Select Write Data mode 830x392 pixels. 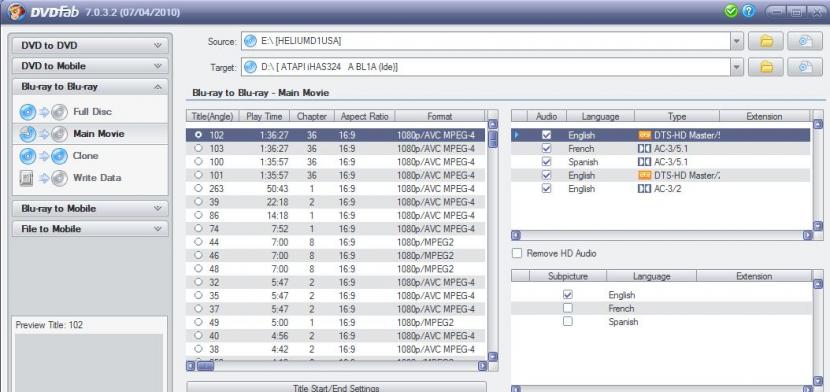pyautogui.click(x=90, y=178)
